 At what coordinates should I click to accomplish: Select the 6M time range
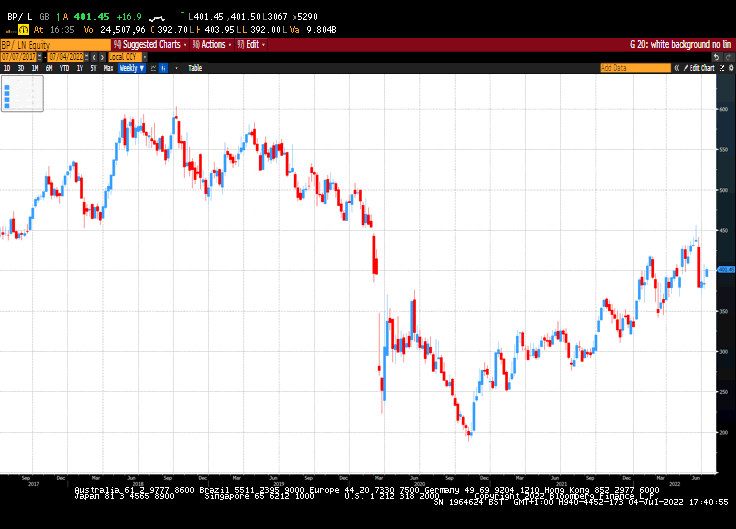tap(49, 68)
